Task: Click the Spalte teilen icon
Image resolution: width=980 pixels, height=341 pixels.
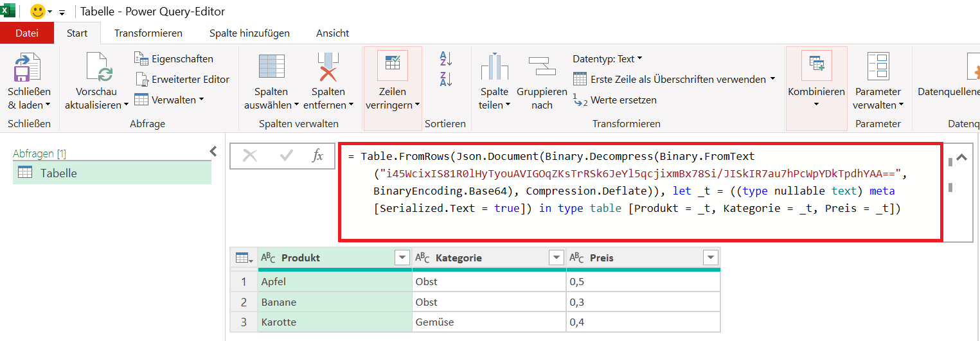Action: [x=494, y=67]
